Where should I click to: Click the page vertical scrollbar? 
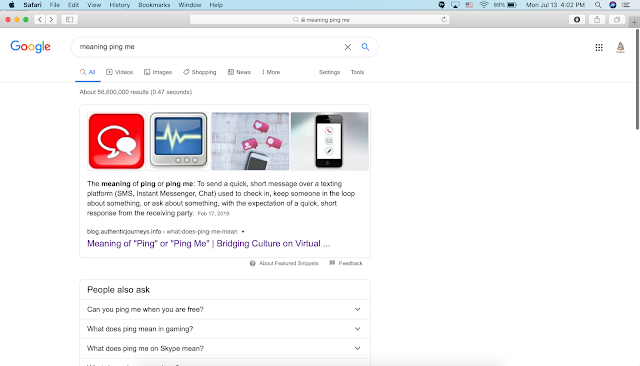pos(637,79)
